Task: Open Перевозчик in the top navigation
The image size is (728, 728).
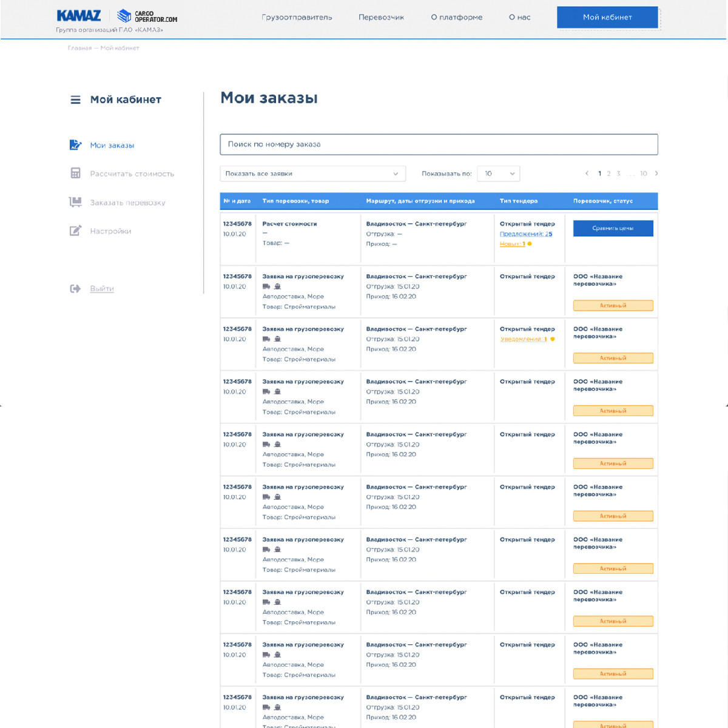Action: pyautogui.click(x=381, y=17)
